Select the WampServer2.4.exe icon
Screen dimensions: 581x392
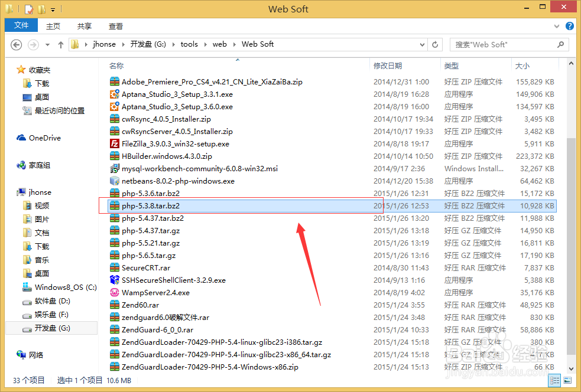point(115,292)
